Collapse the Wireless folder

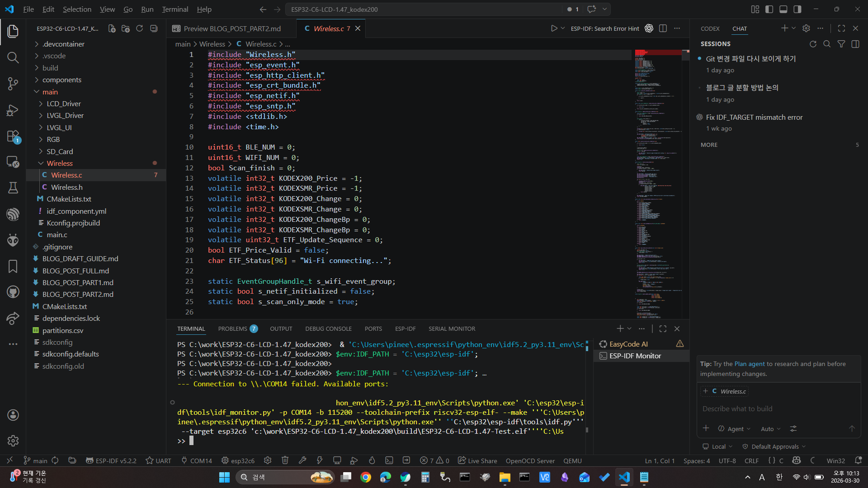[x=59, y=163]
